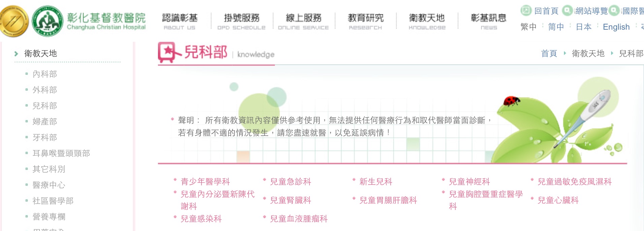Image resolution: width=644 pixels, height=231 pixels.
Task: Click the 網站導覽 sitemap magnifier icon
Action: tap(568, 10)
